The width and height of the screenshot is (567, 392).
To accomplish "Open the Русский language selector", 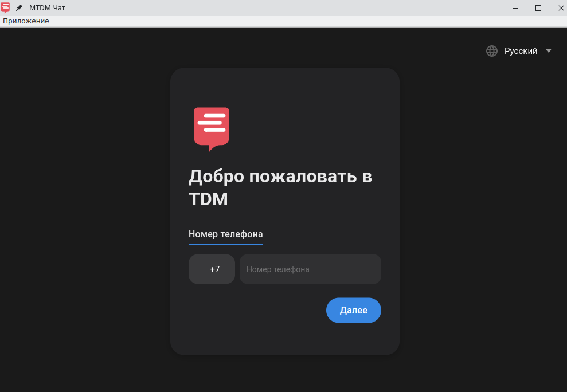I will 521,51.
